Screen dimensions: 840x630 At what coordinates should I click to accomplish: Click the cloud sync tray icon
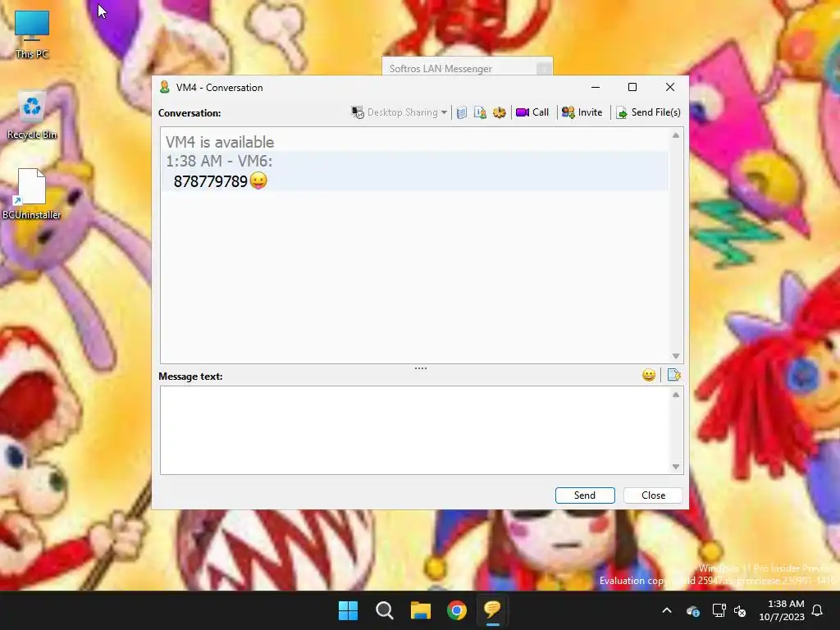(692, 610)
